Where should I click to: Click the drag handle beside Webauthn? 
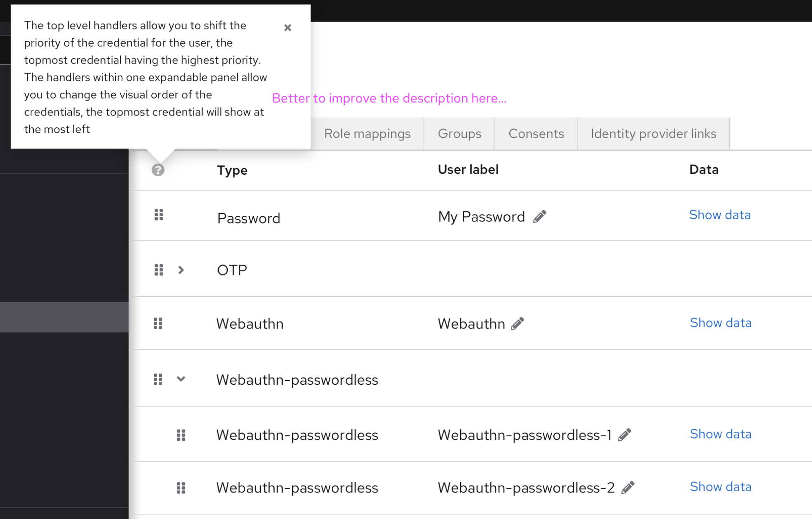pos(158,324)
